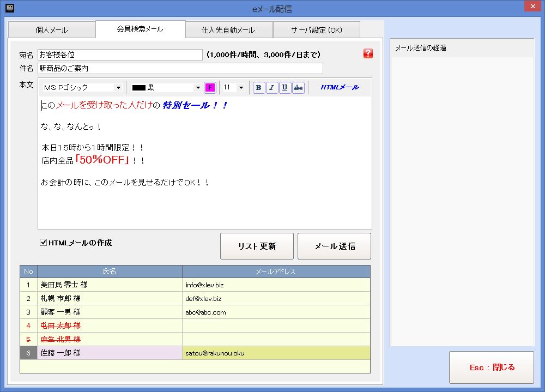Open the サーバ設定 (OK) tab
The image size is (545, 392).
(x=316, y=30)
